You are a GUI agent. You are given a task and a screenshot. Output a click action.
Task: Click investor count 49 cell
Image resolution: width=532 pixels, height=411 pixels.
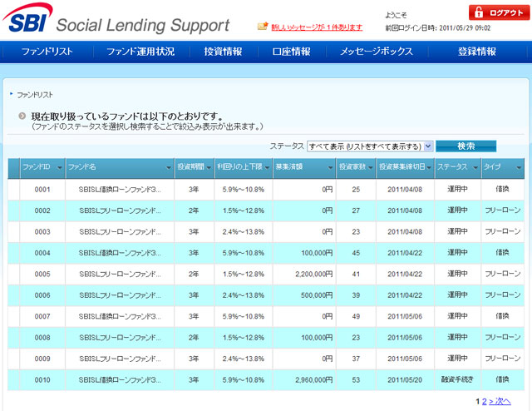click(x=356, y=317)
